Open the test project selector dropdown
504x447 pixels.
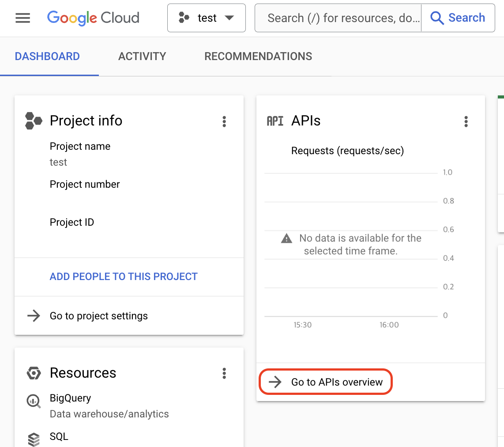click(207, 18)
